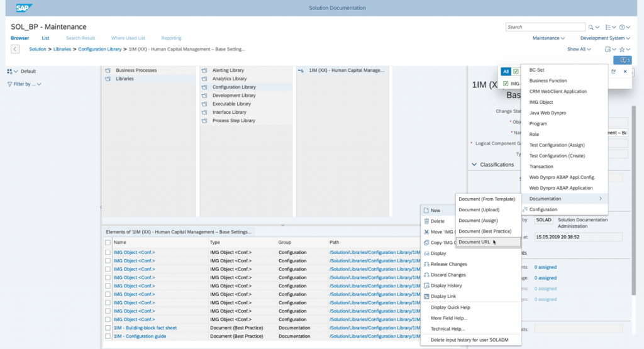Click the Libraries breadcrumb link
This screenshot has width=644, height=349.
[x=62, y=49]
